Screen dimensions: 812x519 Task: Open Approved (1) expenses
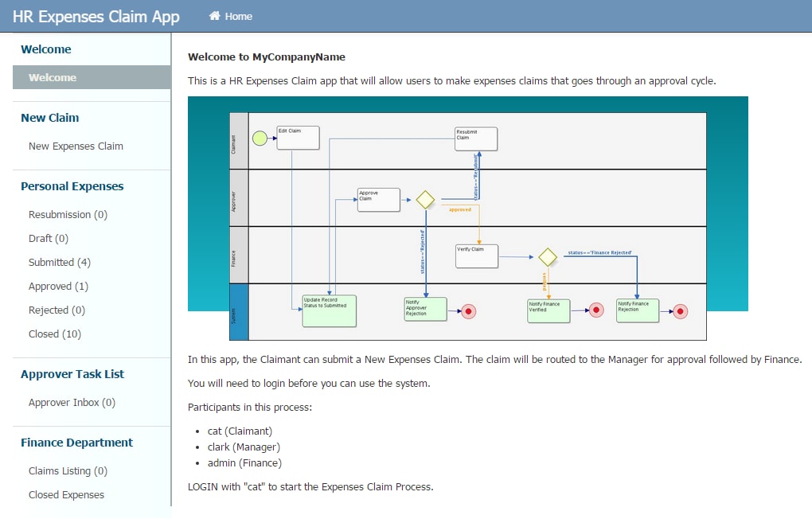click(58, 286)
